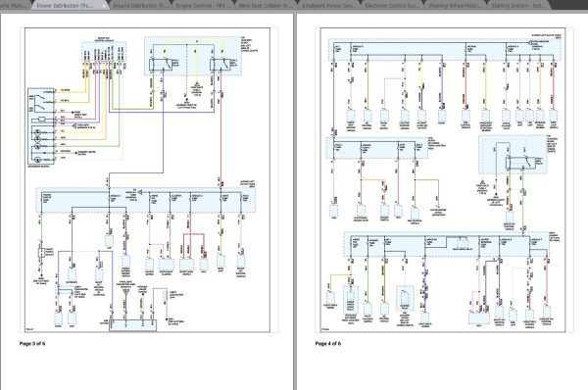Open the Intelligent Power Switch tab

tap(329, 5)
